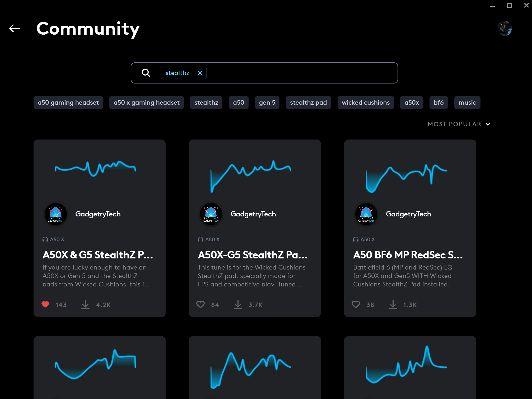Close the Community window
Screen dimensions: 532x399
[526, 5]
